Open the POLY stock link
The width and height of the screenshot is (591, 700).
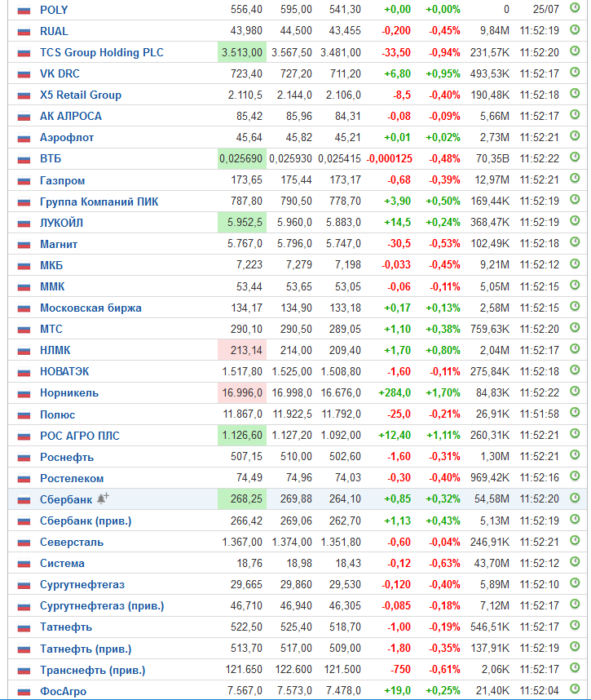point(54,10)
